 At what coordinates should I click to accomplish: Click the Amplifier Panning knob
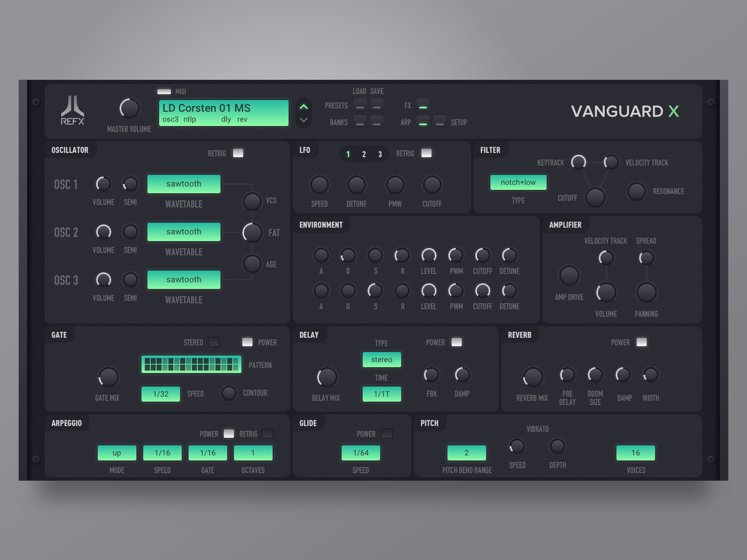pyautogui.click(x=646, y=293)
